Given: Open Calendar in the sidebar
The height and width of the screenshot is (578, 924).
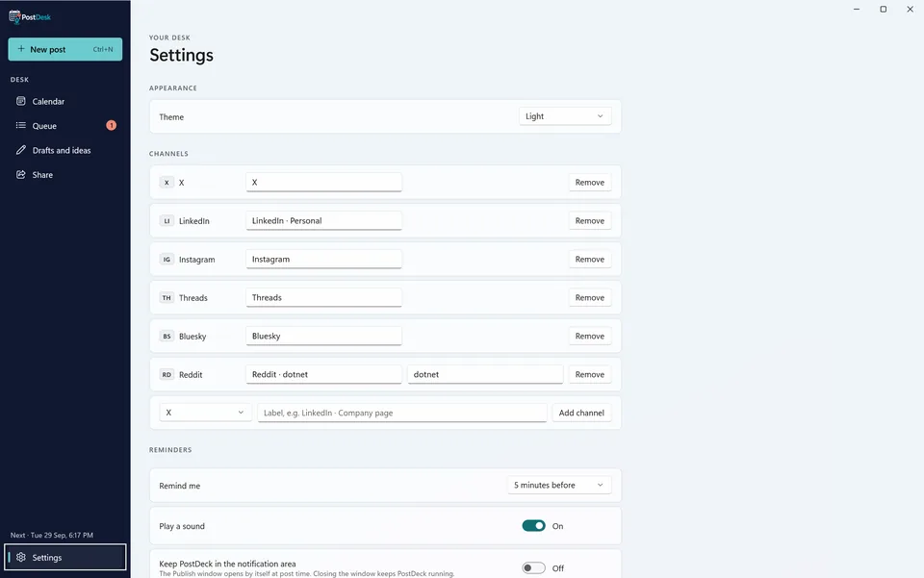Looking at the screenshot, I should [64, 101].
